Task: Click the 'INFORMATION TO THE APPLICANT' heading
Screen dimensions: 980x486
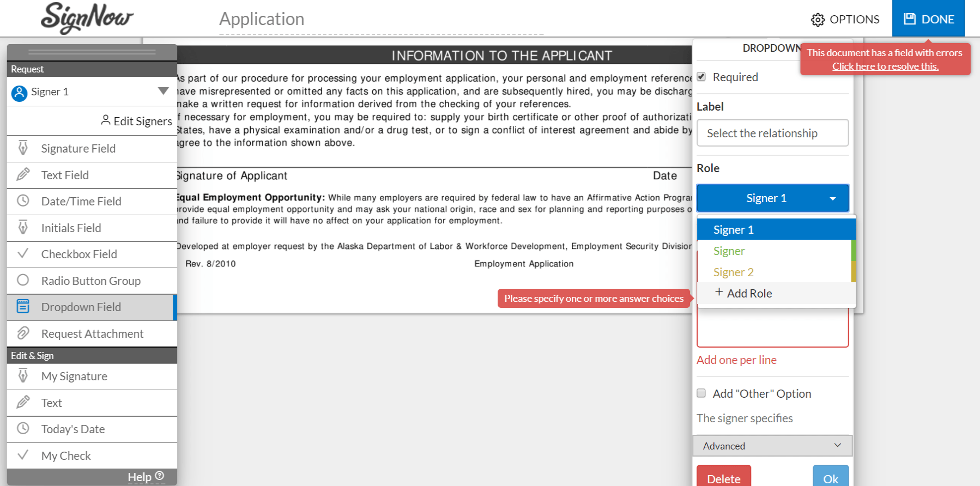Action: (502, 56)
